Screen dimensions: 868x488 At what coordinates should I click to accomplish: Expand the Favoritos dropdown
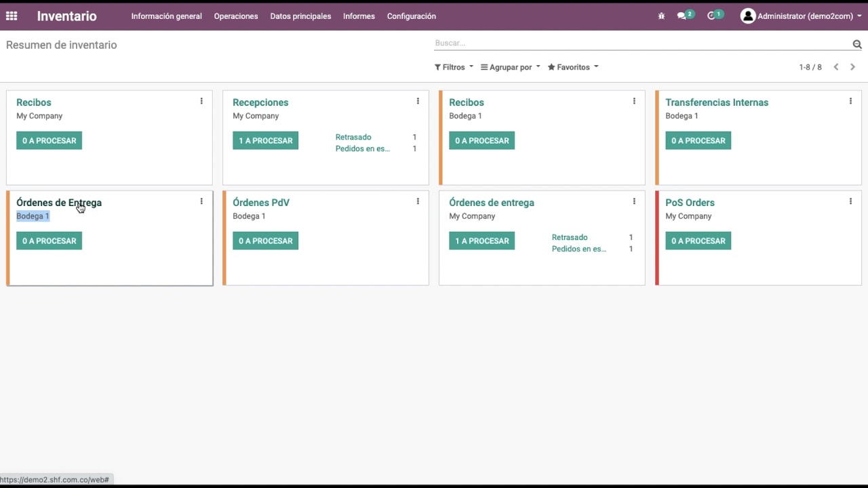pyautogui.click(x=573, y=67)
